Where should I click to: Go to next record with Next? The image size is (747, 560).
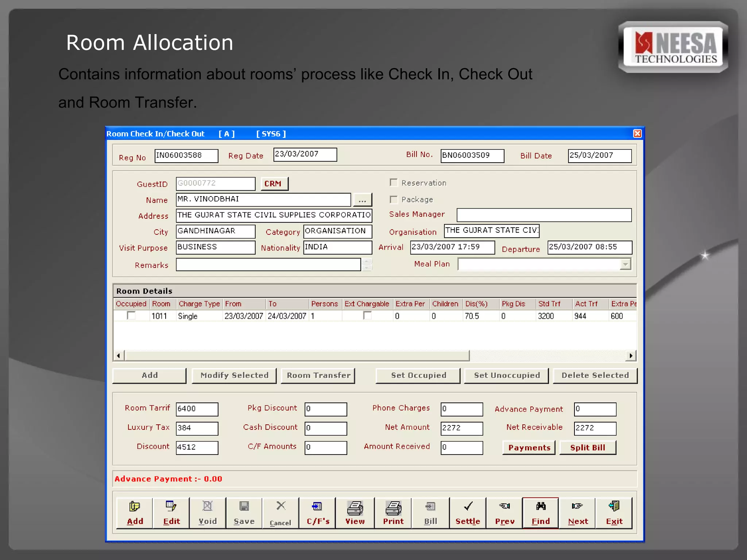pos(577,513)
